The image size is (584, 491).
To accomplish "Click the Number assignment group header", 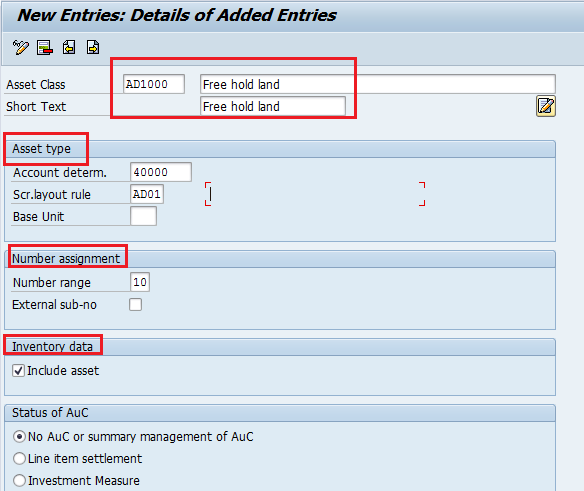I will (66, 259).
